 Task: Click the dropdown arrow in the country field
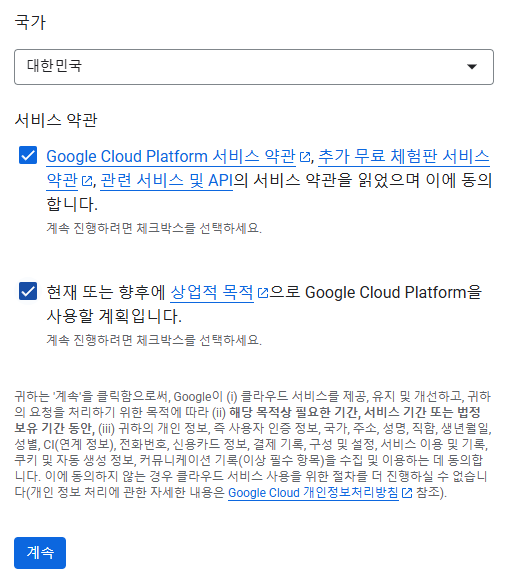point(472,67)
